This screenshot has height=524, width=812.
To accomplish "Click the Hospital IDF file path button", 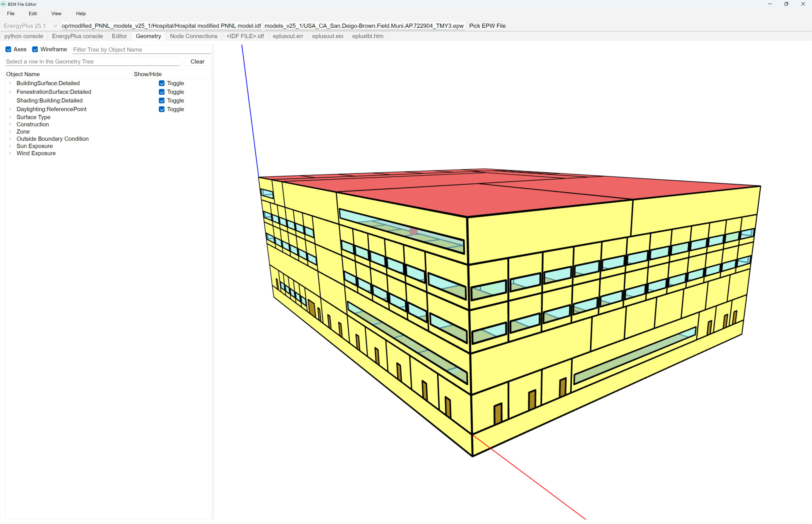I will (x=161, y=26).
